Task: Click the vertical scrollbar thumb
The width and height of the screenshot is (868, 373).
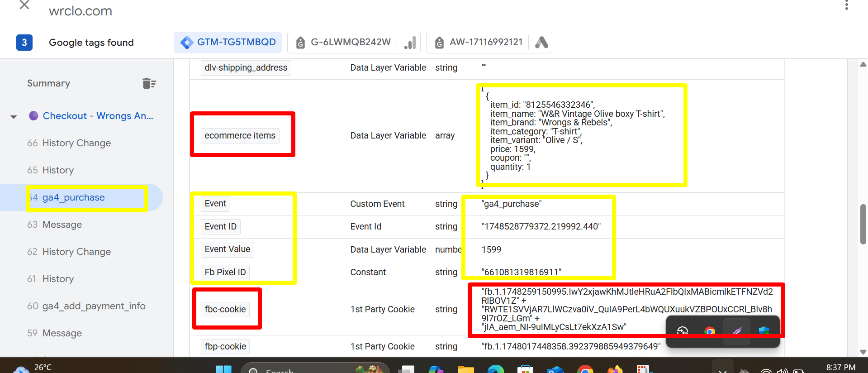Action: coord(863,224)
